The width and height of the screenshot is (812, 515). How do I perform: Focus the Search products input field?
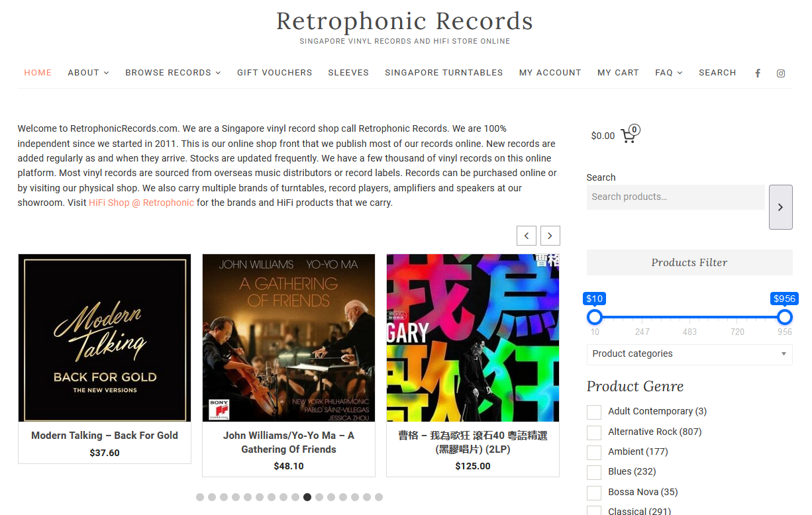point(676,197)
